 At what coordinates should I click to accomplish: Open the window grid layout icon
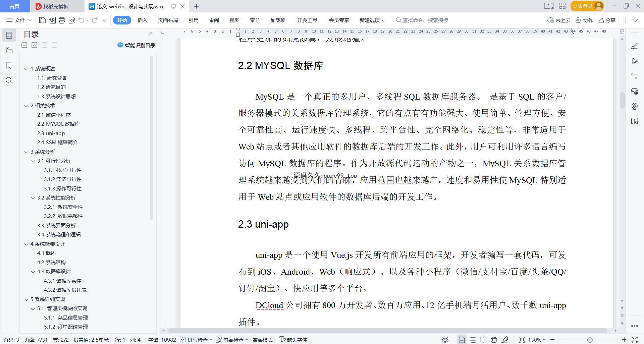pyautogui.click(x=562, y=6)
